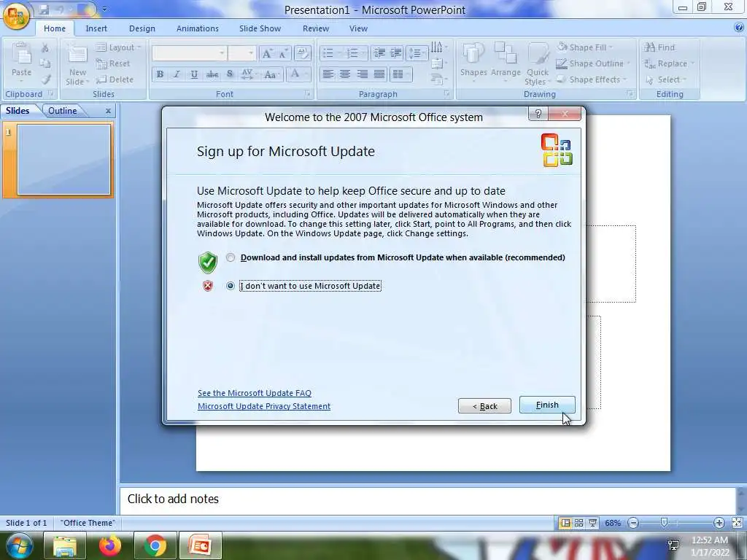Screen dimensions: 747x560
Task: Click the Back button in dialog
Action: pos(484,405)
